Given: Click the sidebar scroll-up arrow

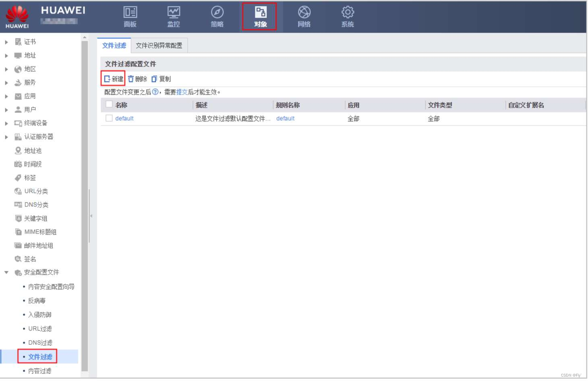Looking at the screenshot, I should click(85, 37).
